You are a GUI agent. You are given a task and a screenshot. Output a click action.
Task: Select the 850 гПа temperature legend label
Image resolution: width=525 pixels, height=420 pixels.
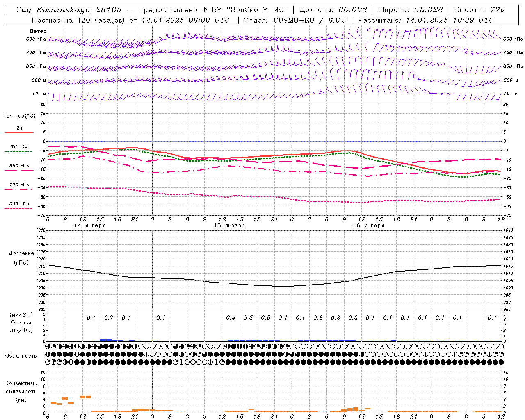coord(19,166)
